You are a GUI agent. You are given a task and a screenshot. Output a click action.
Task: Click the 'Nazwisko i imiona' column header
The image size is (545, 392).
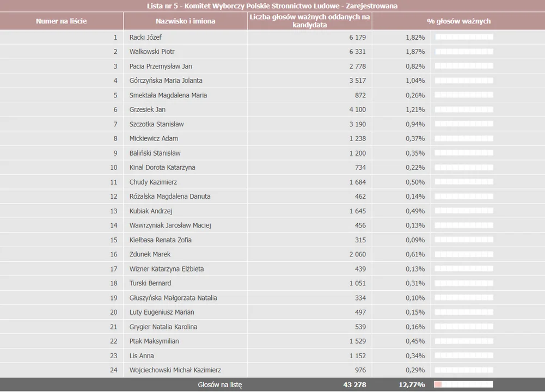coord(185,21)
